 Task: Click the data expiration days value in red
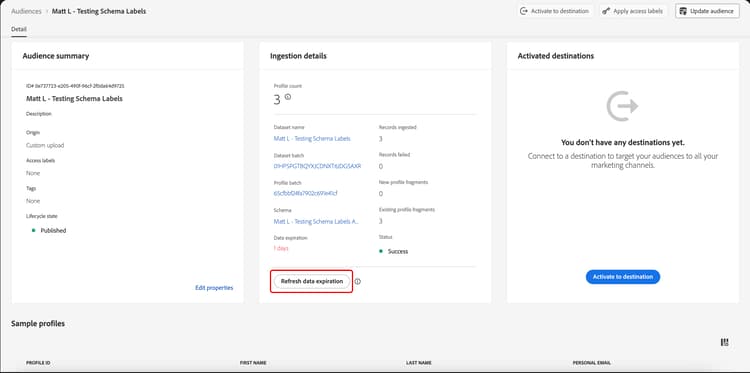click(281, 249)
